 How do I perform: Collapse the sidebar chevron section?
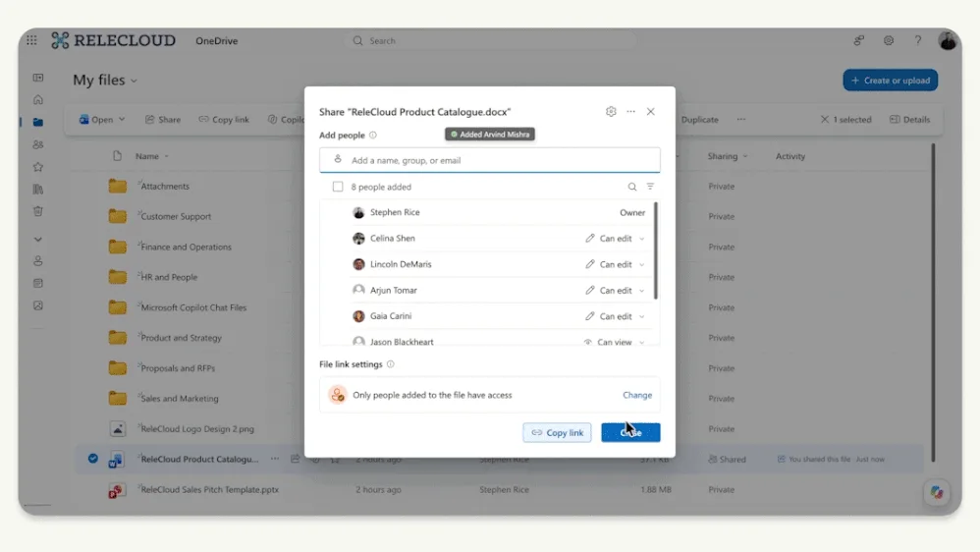click(x=38, y=240)
